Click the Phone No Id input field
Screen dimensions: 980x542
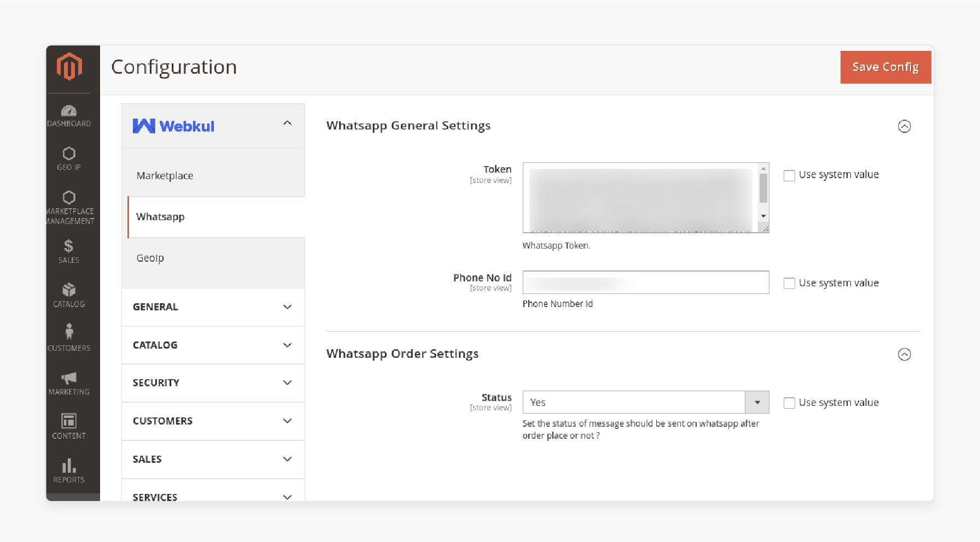coord(646,282)
